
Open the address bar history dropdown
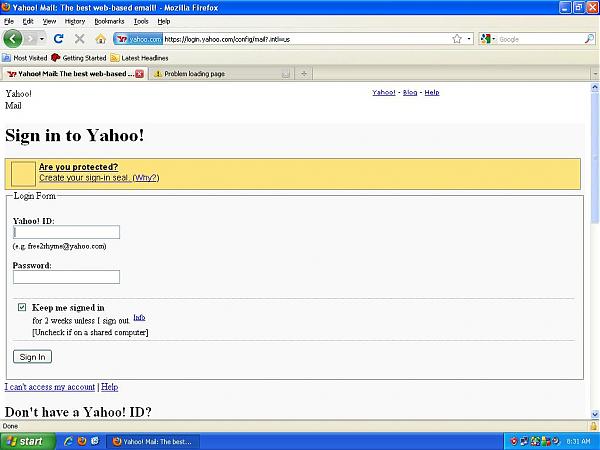[x=469, y=39]
